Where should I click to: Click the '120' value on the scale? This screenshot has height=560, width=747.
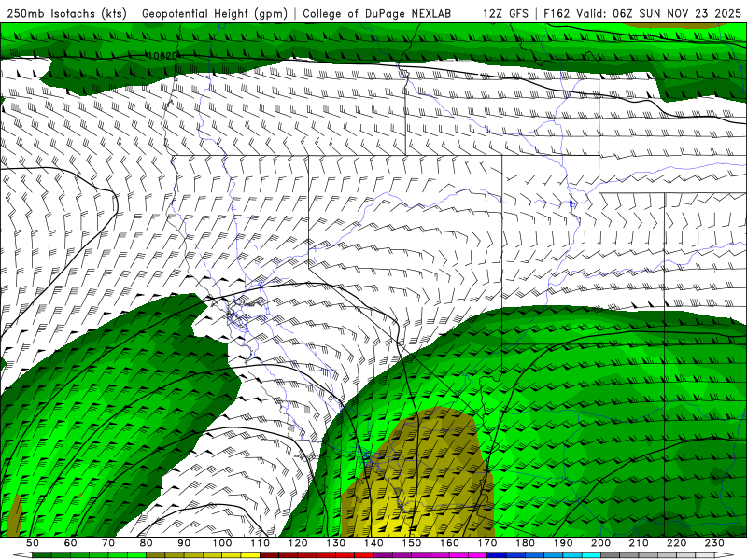click(298, 543)
